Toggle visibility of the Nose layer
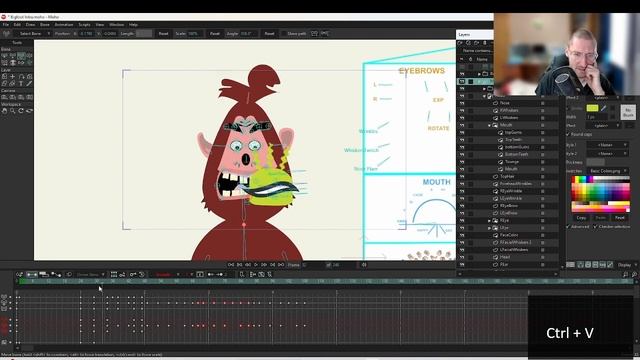 (462, 103)
